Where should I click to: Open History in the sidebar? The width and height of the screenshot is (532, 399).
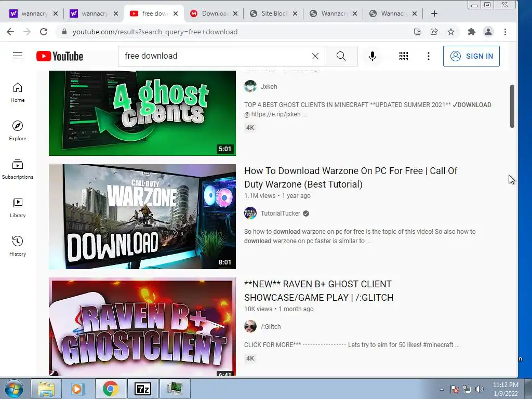[x=18, y=246]
